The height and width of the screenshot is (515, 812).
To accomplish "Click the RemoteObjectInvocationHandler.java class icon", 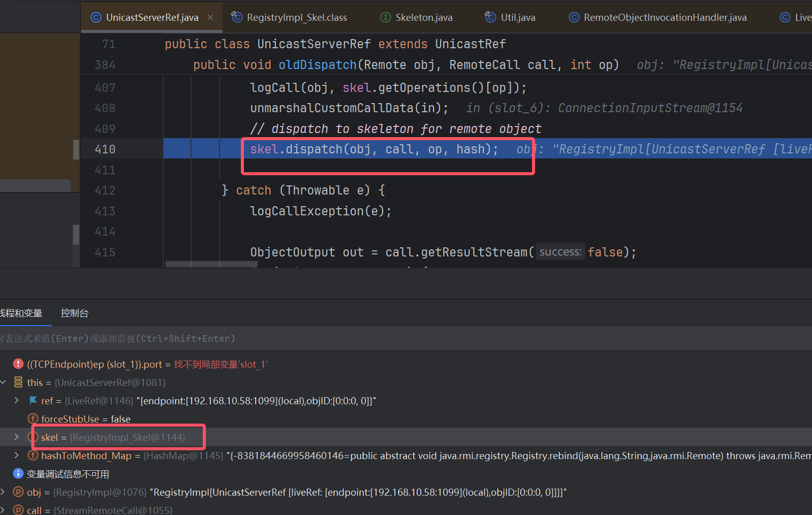I will pos(574,17).
